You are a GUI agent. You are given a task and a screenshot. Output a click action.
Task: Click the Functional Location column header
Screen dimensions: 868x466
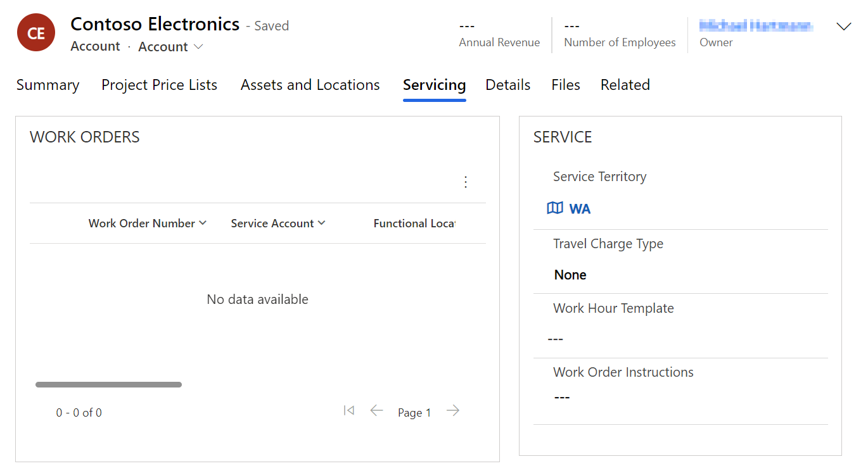[414, 224]
